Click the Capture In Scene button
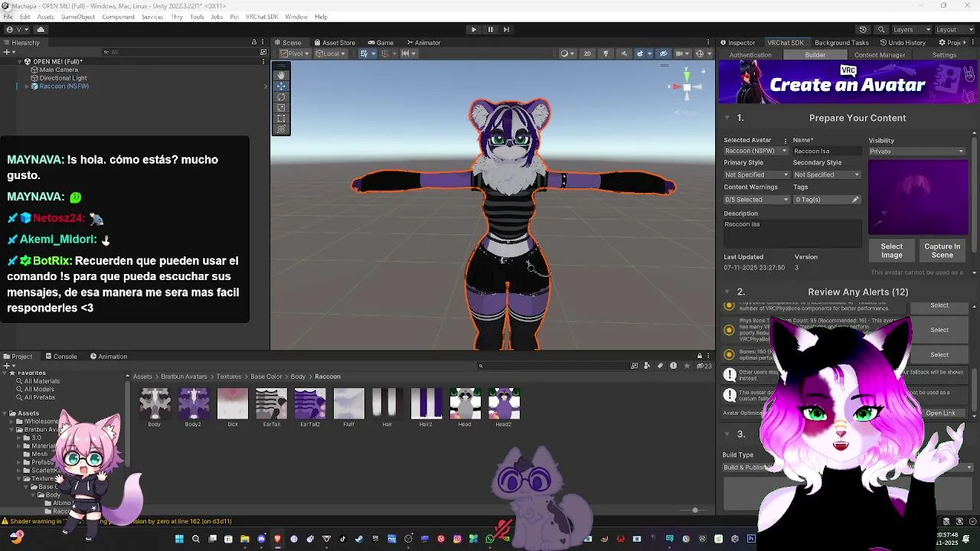980x551 pixels. 942,250
